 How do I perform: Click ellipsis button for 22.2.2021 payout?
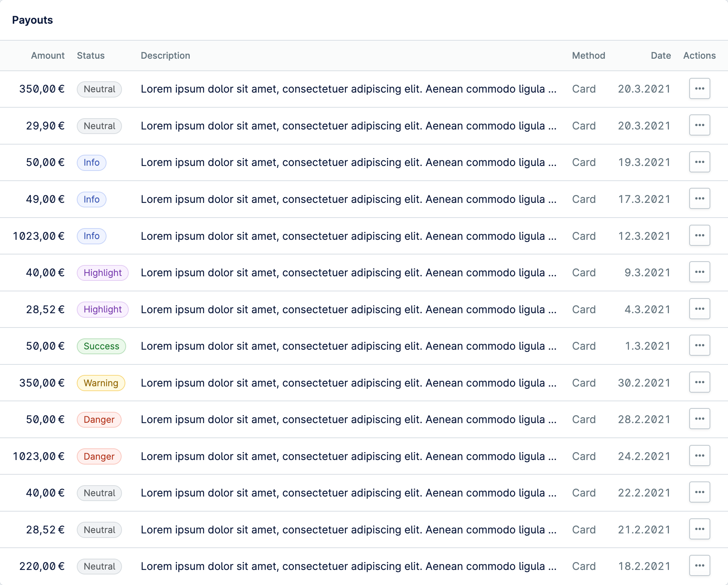pos(699,492)
